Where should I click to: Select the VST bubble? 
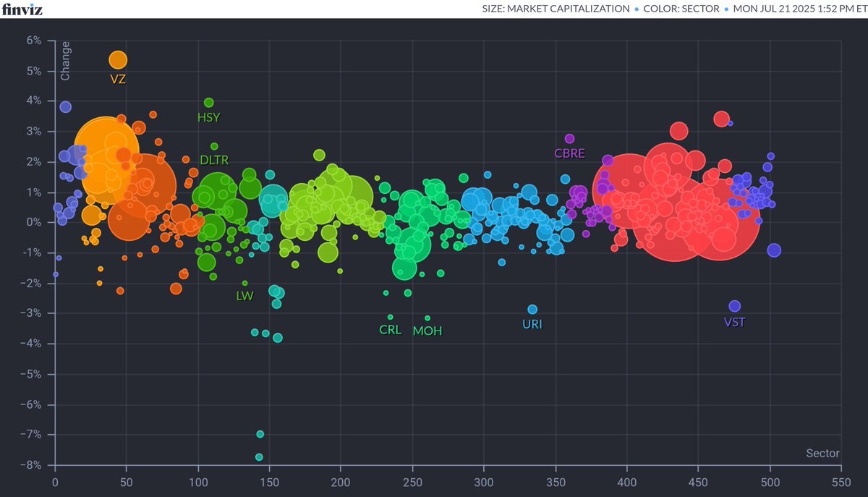click(x=735, y=306)
